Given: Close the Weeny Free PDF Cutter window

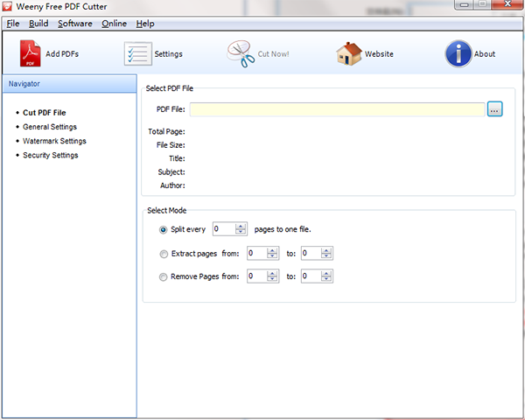Looking at the screenshot, I should point(507,4).
